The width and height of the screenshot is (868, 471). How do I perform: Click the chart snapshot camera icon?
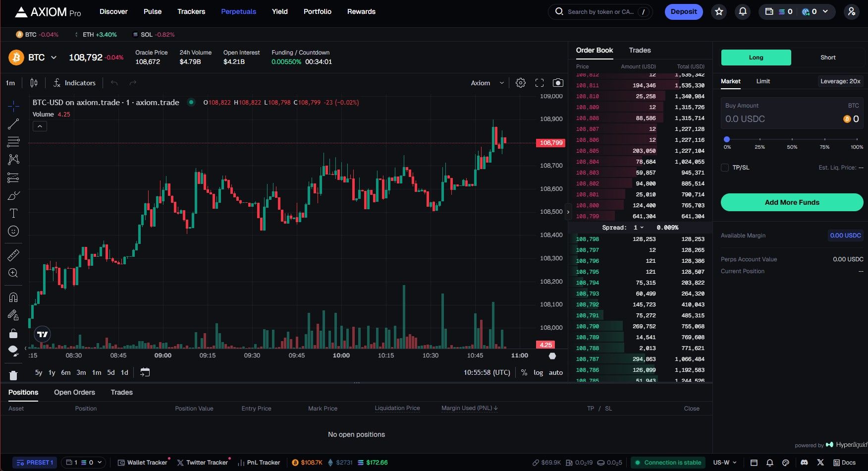(558, 83)
